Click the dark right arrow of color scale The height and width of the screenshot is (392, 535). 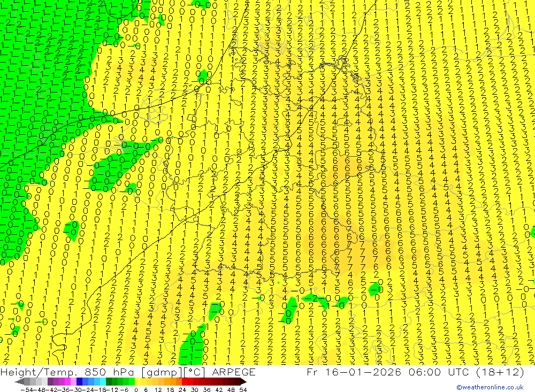click(x=243, y=382)
